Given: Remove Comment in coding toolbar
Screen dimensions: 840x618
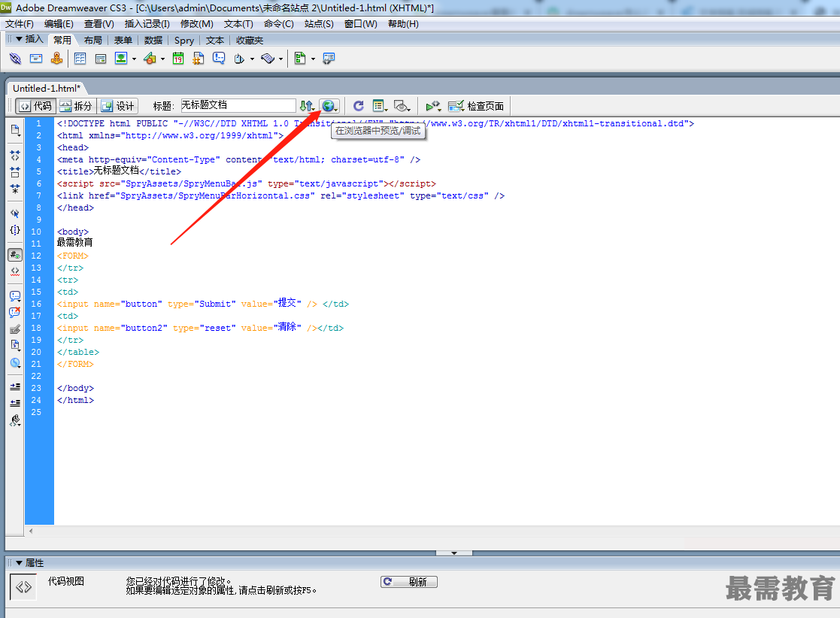Looking at the screenshot, I should coord(15,312).
